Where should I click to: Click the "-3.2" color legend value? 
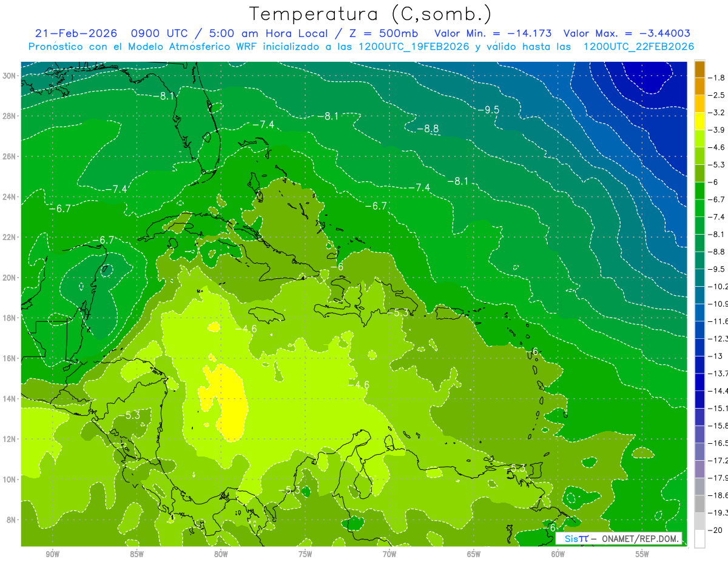coord(716,113)
